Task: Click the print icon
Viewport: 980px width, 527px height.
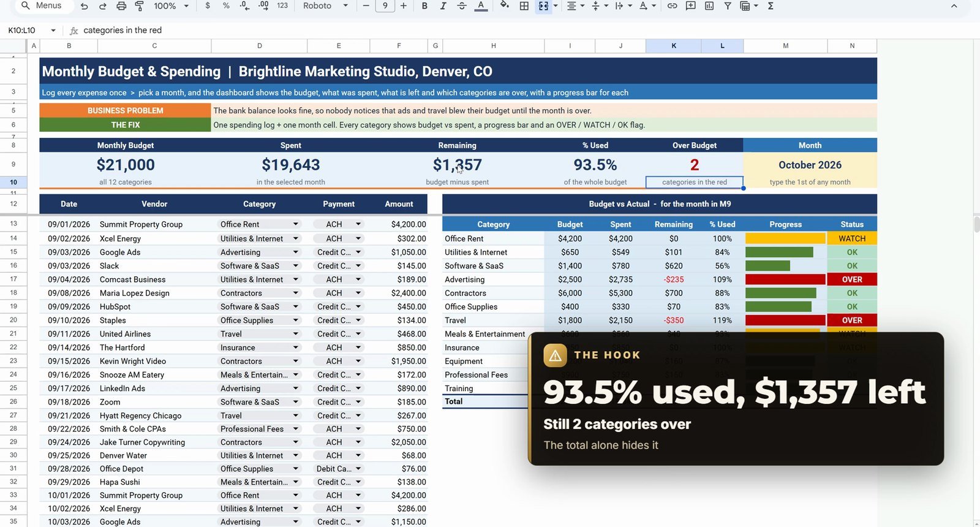Action: click(121, 6)
